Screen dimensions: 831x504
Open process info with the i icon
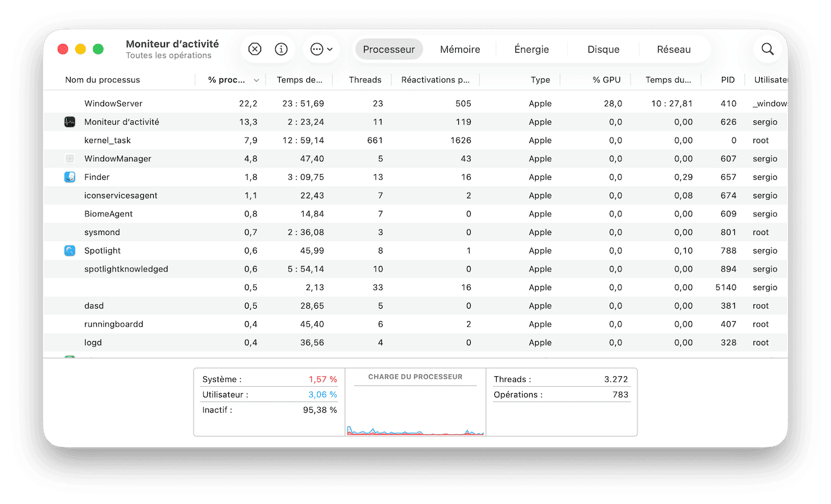281,50
